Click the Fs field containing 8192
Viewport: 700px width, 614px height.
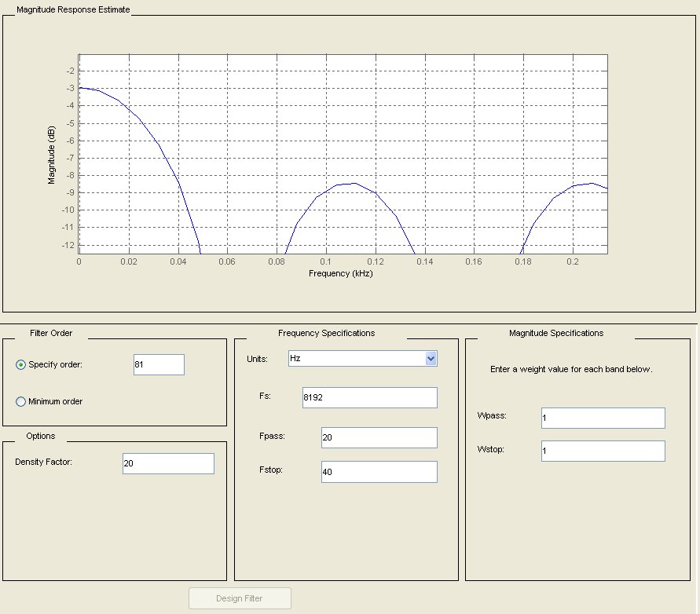coord(368,398)
